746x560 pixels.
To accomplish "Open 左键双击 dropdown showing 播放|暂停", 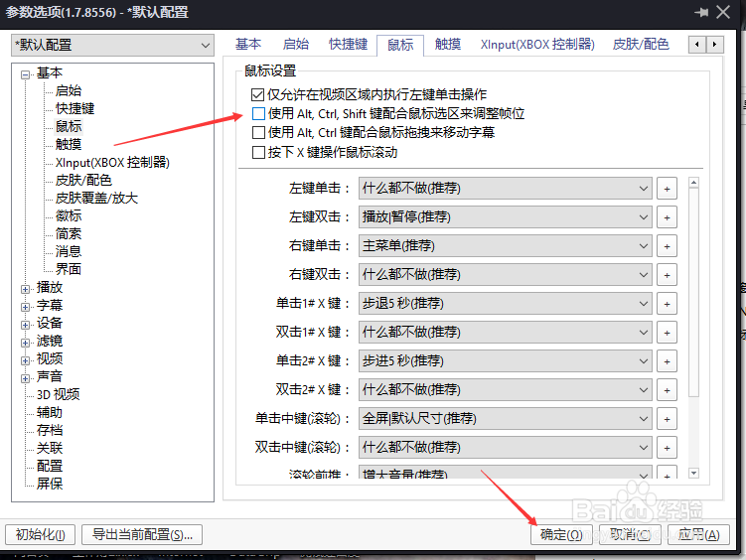I will click(x=506, y=217).
